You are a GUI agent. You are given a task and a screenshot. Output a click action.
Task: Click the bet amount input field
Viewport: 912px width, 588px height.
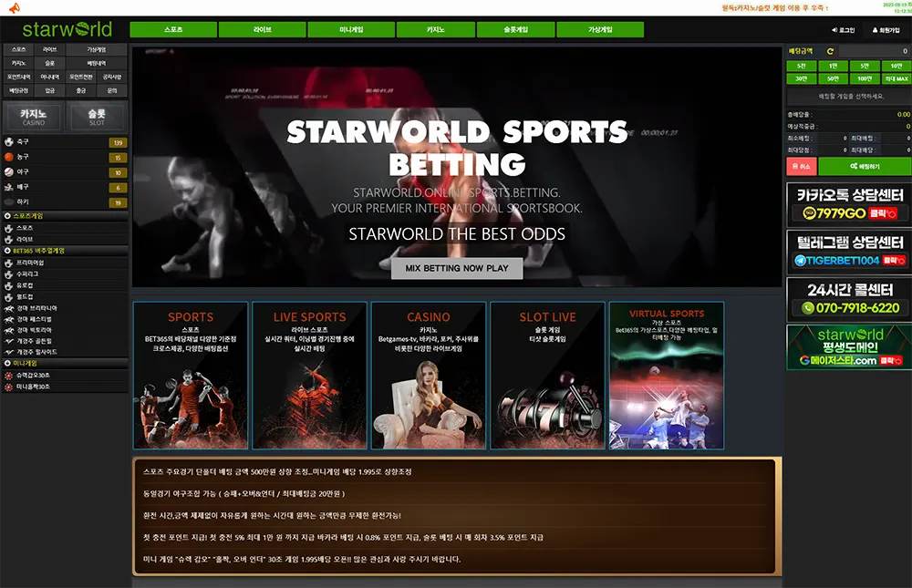(x=875, y=51)
